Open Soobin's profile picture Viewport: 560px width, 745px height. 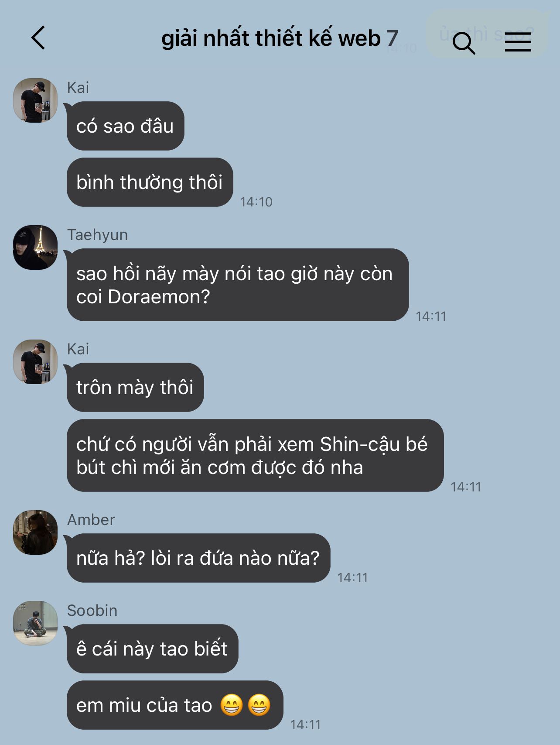pos(35,623)
